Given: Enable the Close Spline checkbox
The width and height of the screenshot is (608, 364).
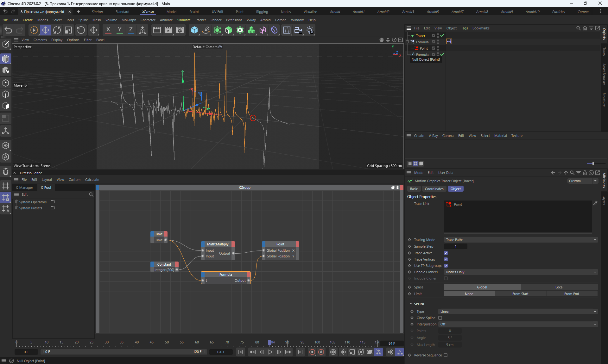Looking at the screenshot, I should click(440, 318).
